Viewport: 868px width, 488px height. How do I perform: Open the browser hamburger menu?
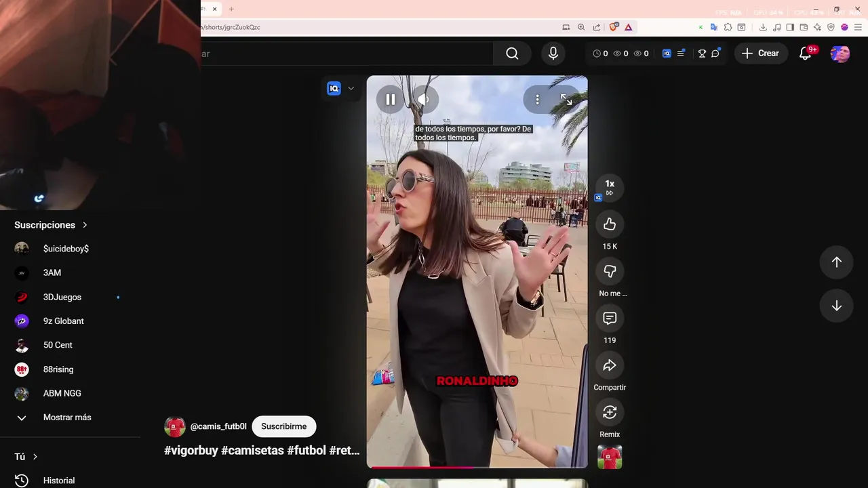coord(858,27)
